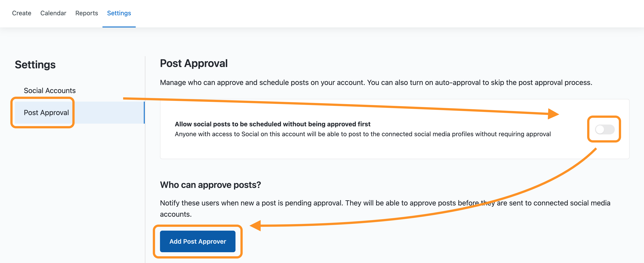Click the 'Notify these users' paragraph

pos(385,208)
